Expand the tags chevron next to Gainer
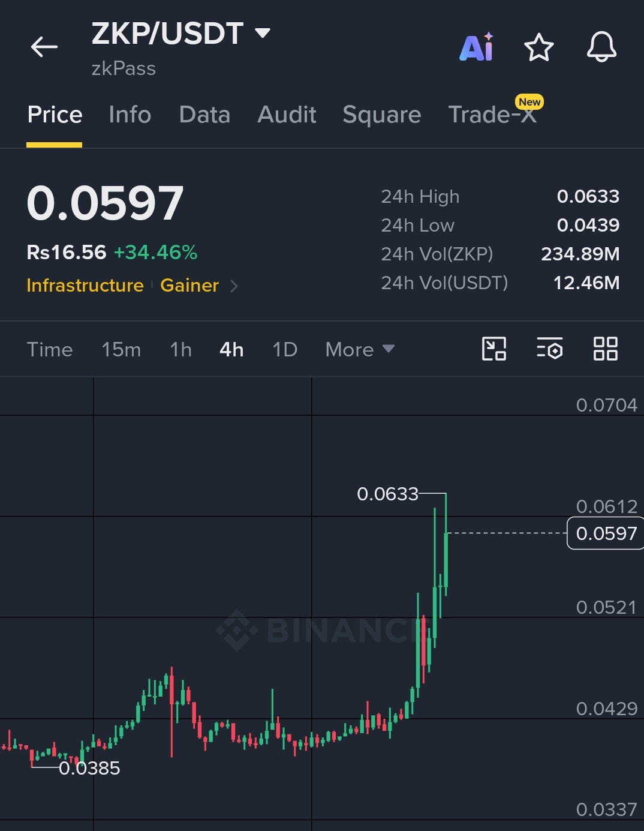The width and height of the screenshot is (644, 831). (234, 286)
